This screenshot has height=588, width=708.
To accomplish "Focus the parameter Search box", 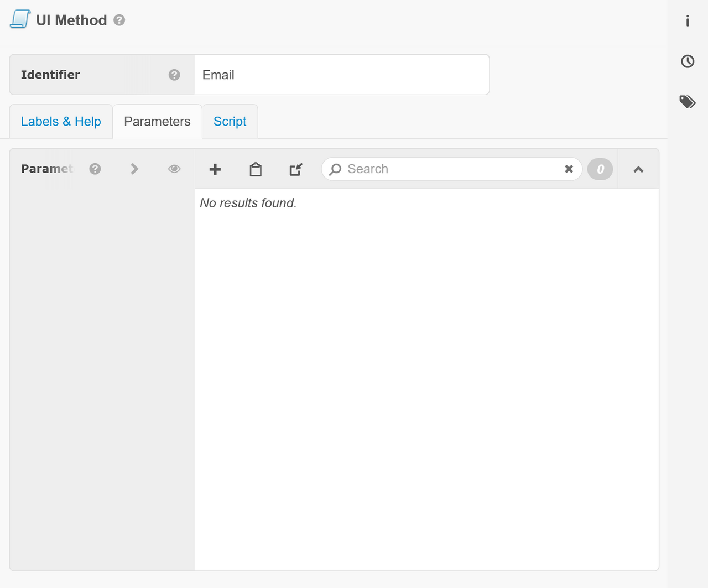I will [x=451, y=169].
